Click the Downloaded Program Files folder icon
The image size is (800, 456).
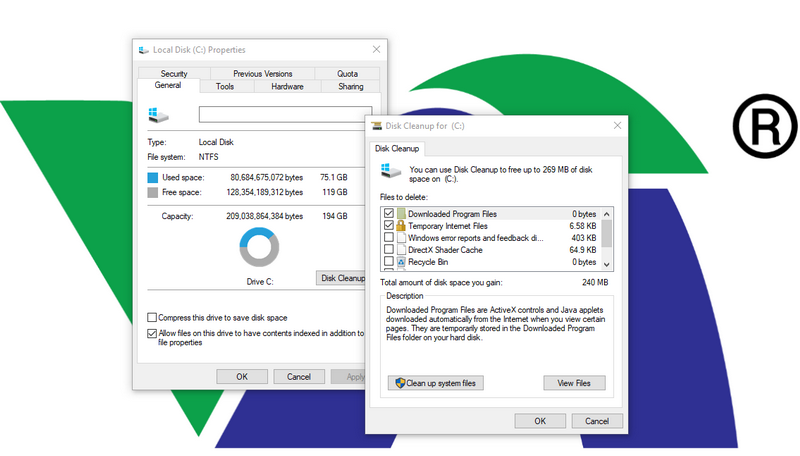coord(401,214)
